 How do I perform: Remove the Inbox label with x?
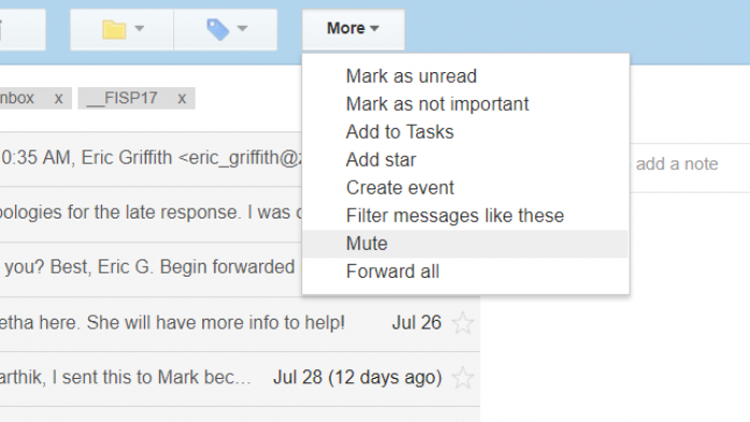[58, 99]
